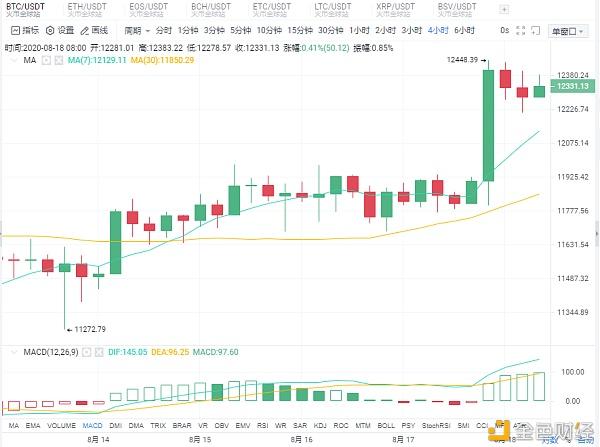The image size is (600, 447).
Task: Toggle the MA indicator at bottom bar
Action: [14, 426]
